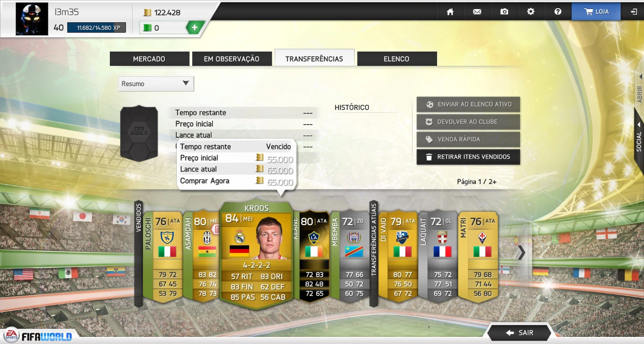Open the help question mark icon
644x344 pixels.
[558, 12]
